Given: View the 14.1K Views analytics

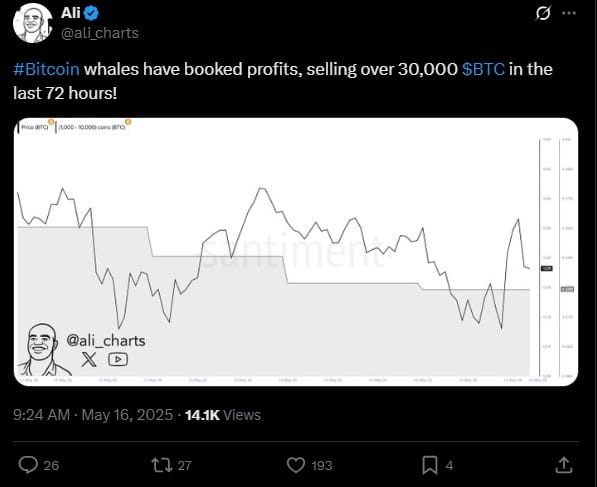Looking at the screenshot, I should (223, 415).
